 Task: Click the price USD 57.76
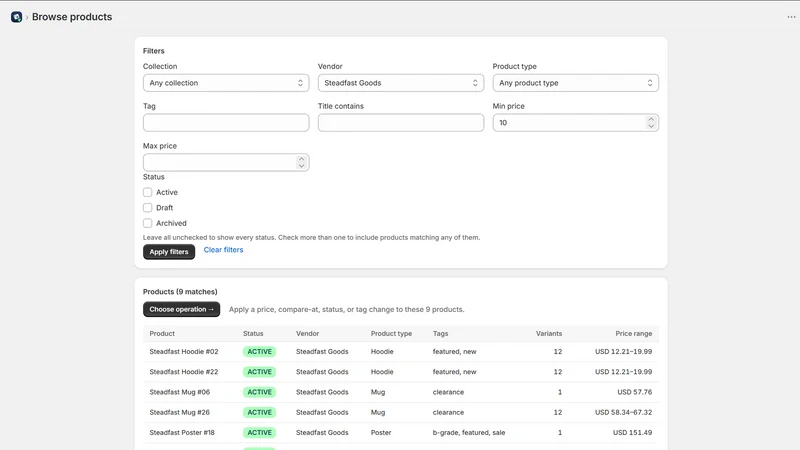pos(635,392)
